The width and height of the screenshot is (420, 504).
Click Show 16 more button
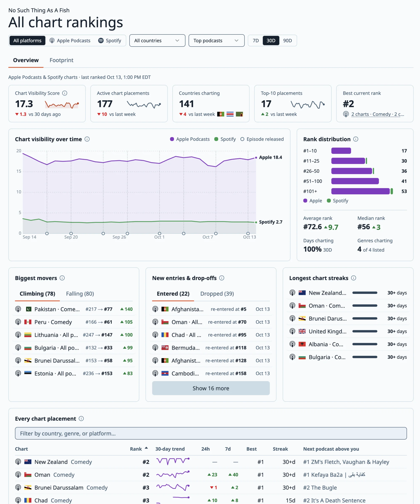(x=211, y=388)
